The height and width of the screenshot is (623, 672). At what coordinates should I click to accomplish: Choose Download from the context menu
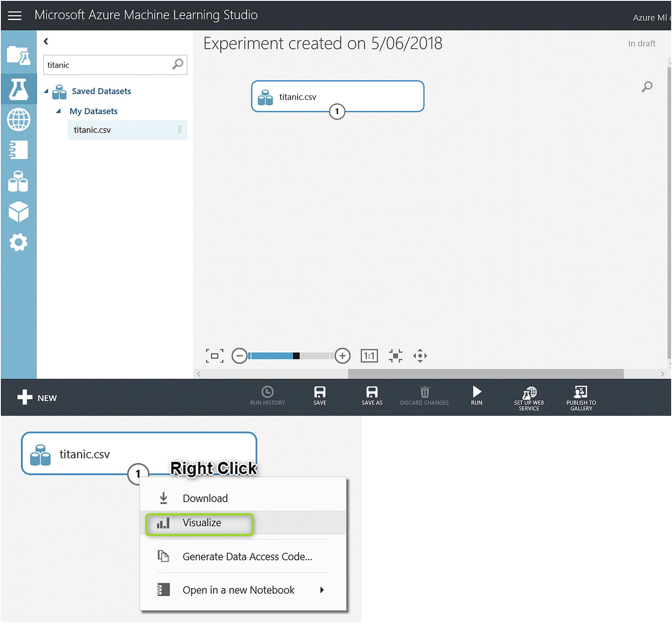[x=243, y=498]
